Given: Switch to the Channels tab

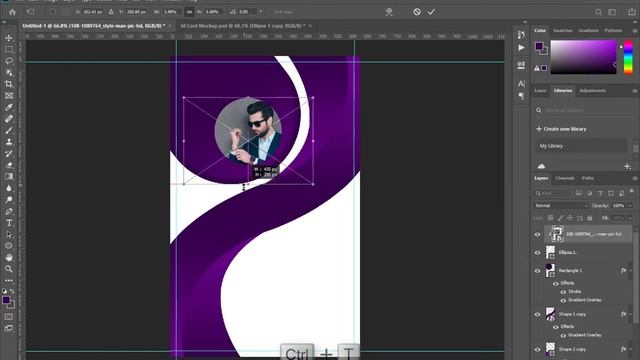Looking at the screenshot, I should click(565, 178).
